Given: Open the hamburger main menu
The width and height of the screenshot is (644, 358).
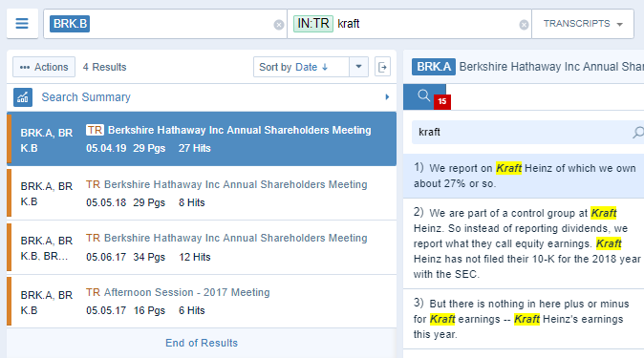Looking at the screenshot, I should [x=22, y=24].
